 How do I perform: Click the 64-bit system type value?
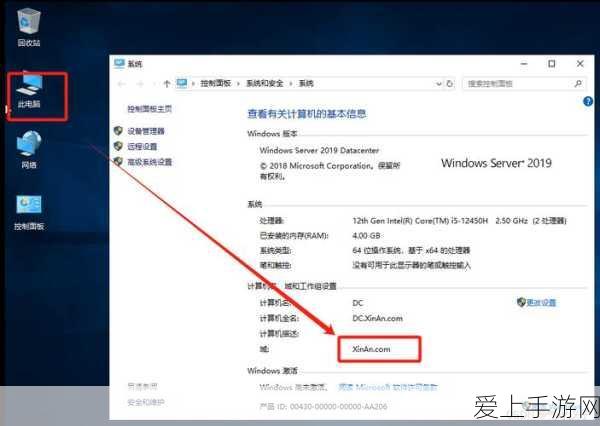tap(411, 251)
